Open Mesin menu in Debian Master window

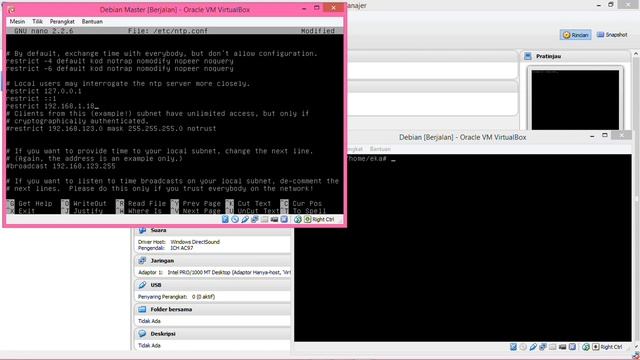pos(17,21)
